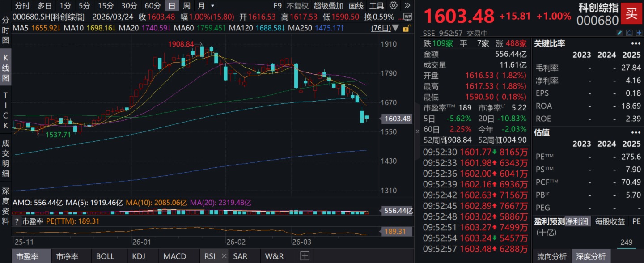Click the question mark help icon beside 市盈率
This screenshot has height=263, width=644.
point(17,221)
